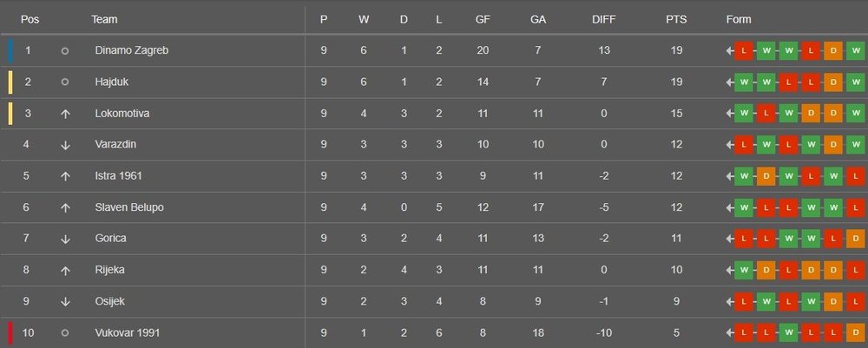Click Dinamo Zagreb's first red L form badge
Screen dimensions: 868x348
[744, 51]
